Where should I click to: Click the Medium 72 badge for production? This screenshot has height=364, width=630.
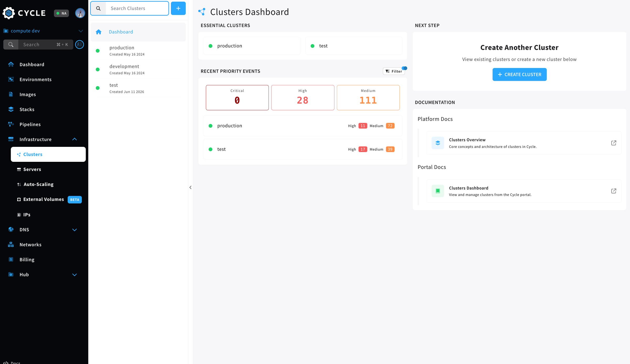pos(390,126)
